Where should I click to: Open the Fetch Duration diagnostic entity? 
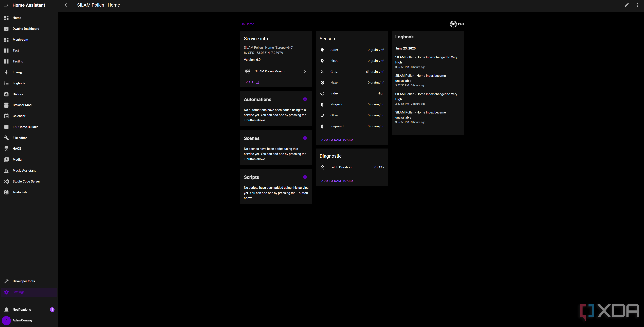(352, 167)
